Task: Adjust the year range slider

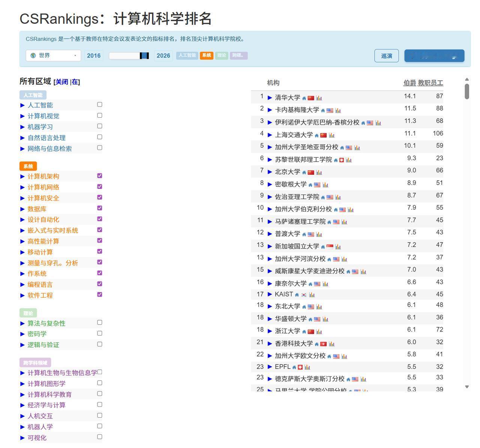Action: [x=129, y=56]
